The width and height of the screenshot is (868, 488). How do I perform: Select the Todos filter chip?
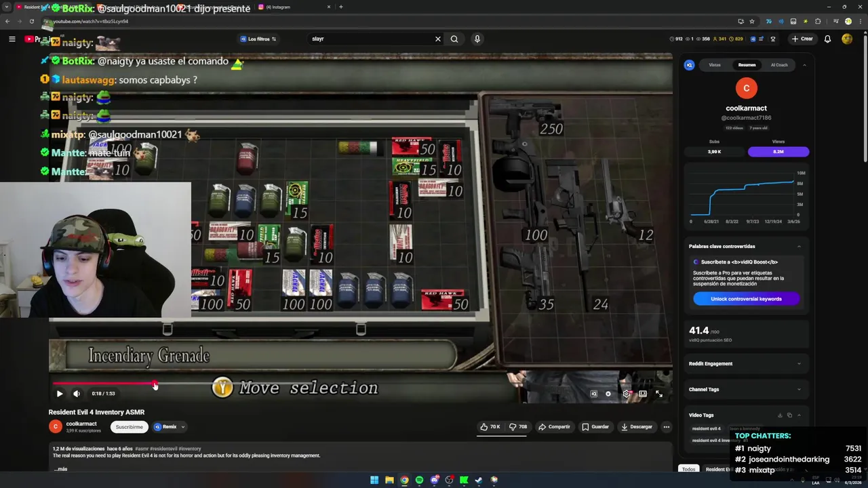click(x=689, y=469)
